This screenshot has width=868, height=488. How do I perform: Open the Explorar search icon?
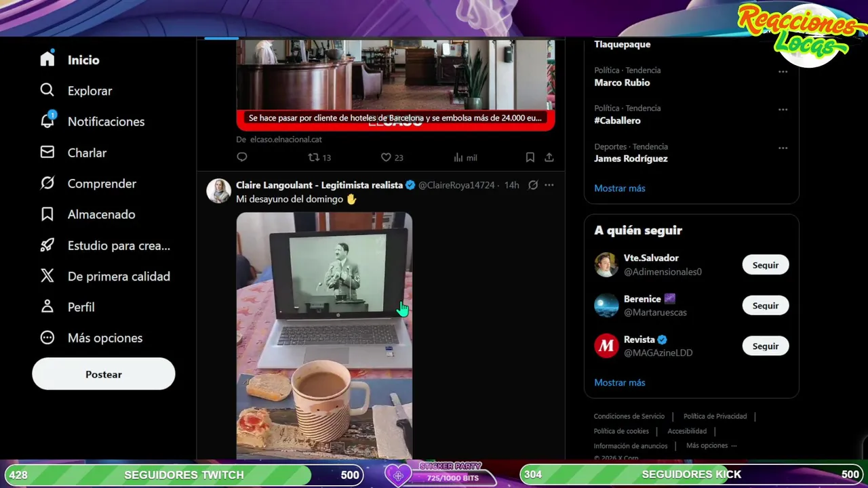tap(47, 90)
